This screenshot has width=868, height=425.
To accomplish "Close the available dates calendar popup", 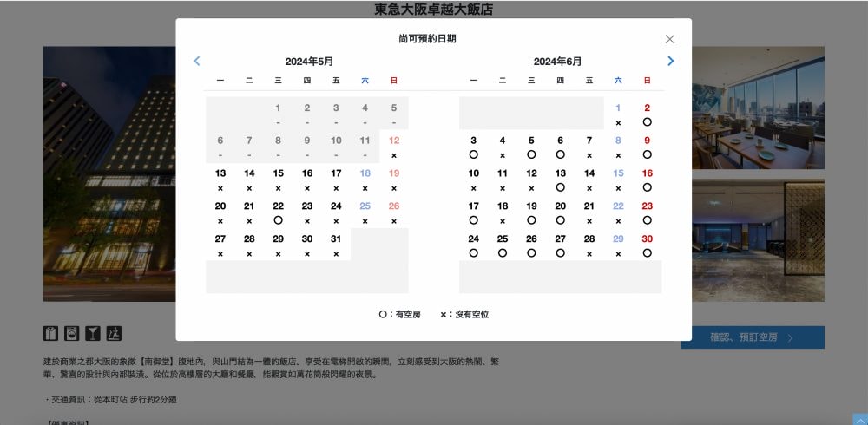I will [669, 39].
